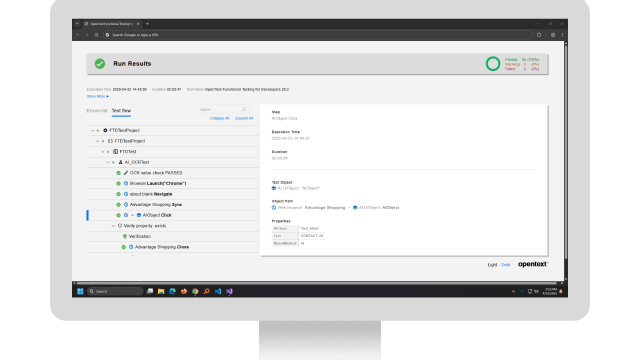This screenshot has width=640, height=360.
Task: Launch Microsoft Edge from the taskbar
Action: pos(172,291)
